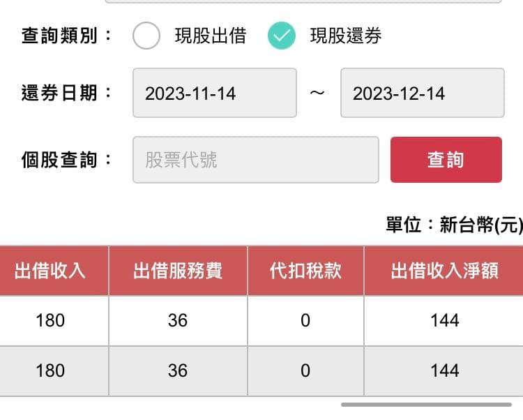
Task: Click the 出借收入 column header
Action: point(50,271)
